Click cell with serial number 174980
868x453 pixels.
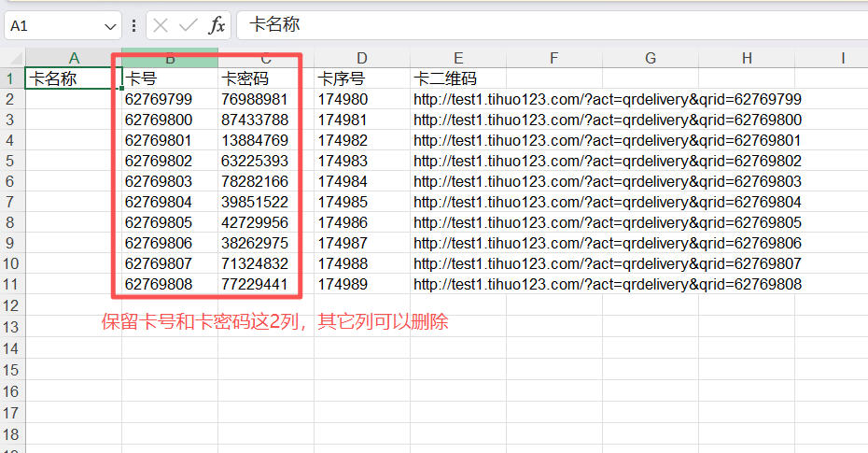361,99
